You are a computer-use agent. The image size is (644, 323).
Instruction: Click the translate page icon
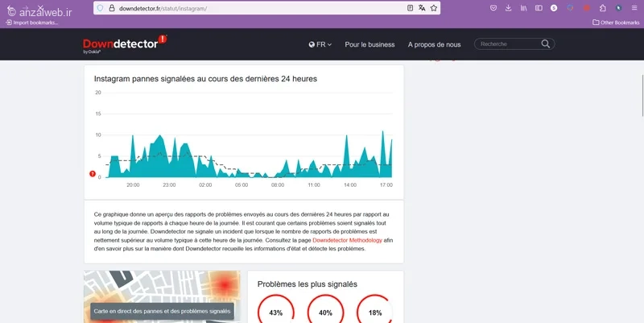point(422,8)
